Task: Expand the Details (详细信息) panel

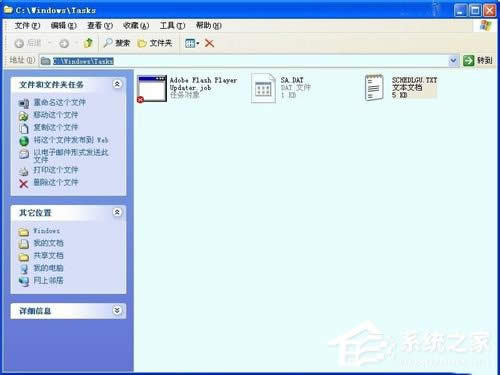Action: (117, 310)
